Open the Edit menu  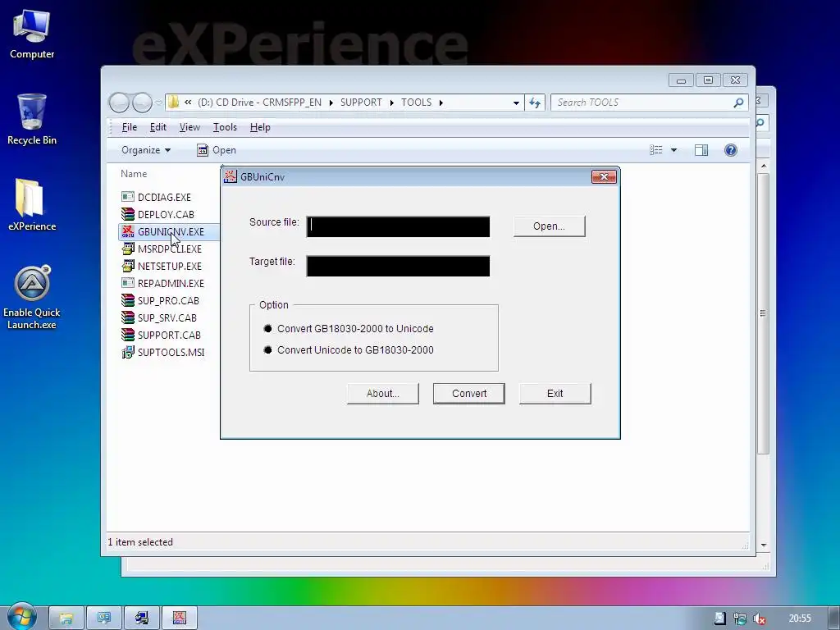[158, 127]
